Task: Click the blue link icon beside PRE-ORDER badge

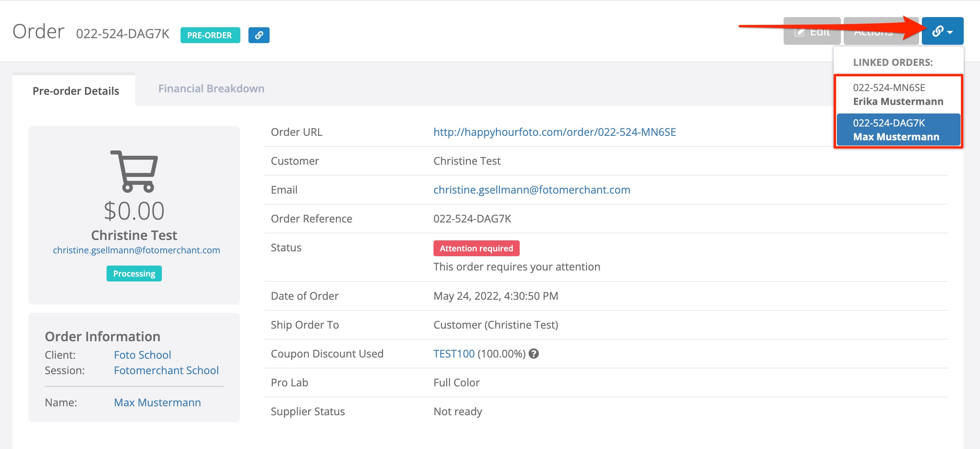Action: point(259,35)
